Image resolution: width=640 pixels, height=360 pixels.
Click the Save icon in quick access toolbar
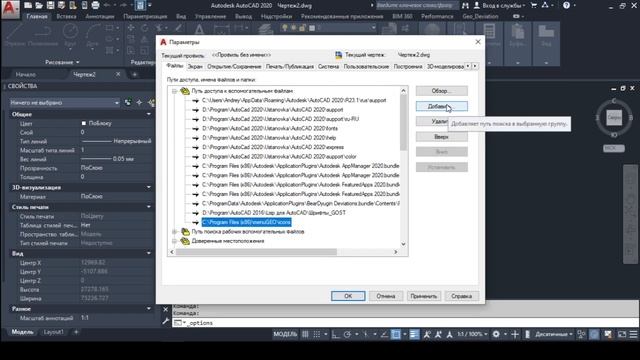50,5
